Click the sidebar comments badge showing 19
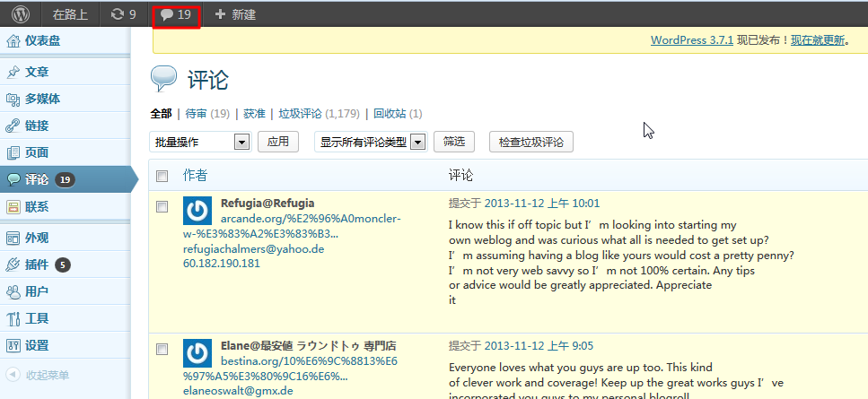The width and height of the screenshot is (868, 399). pos(65,179)
